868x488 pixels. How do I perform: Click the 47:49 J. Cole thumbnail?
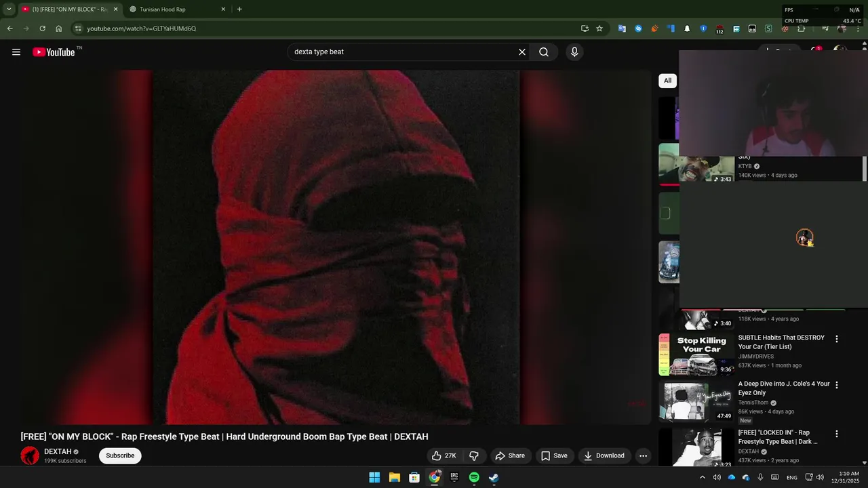coord(696,402)
